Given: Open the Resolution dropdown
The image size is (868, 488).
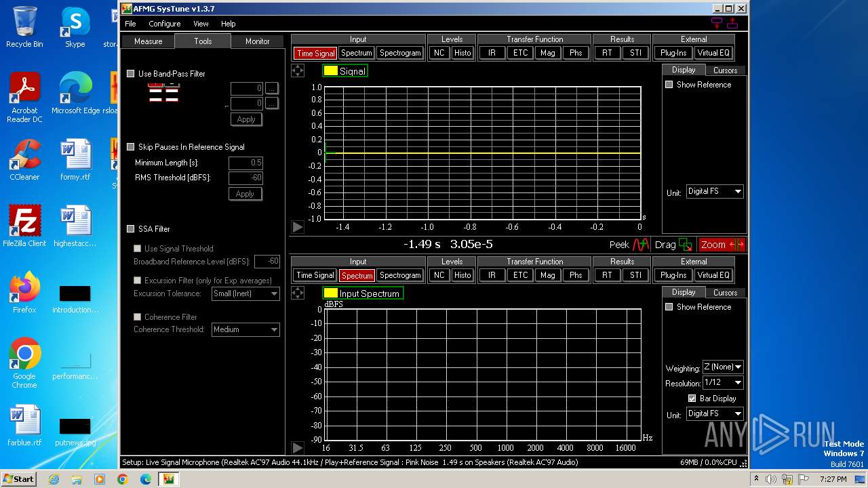Looking at the screenshot, I should pos(723,383).
